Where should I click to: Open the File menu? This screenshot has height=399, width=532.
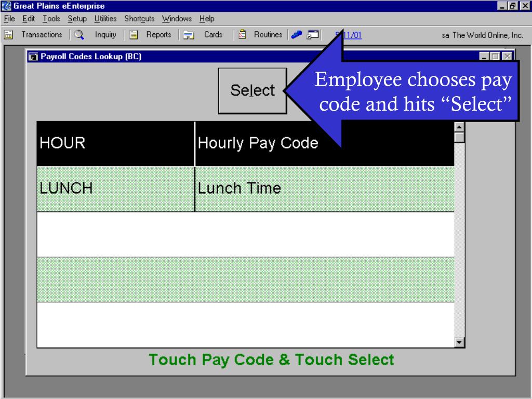click(x=9, y=19)
